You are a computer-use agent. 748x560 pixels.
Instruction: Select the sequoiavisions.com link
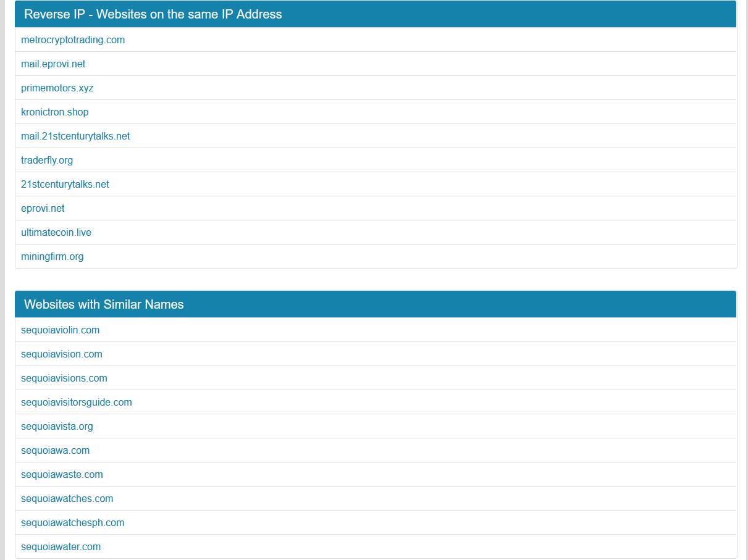point(64,378)
